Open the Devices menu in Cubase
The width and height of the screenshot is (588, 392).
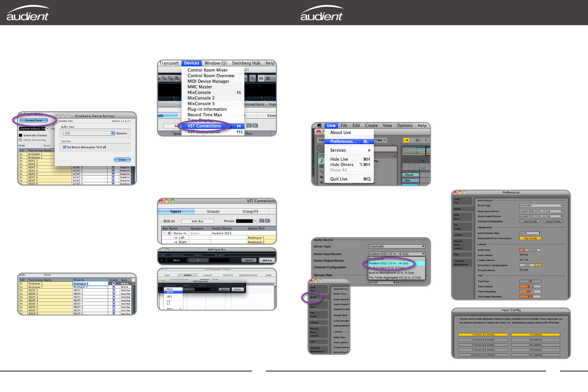coord(191,63)
